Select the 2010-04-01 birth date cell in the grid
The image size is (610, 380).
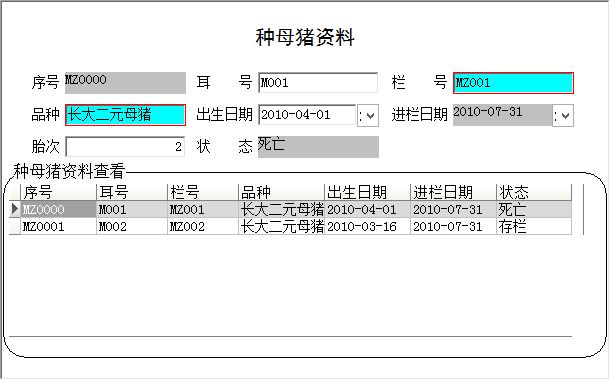point(367,209)
